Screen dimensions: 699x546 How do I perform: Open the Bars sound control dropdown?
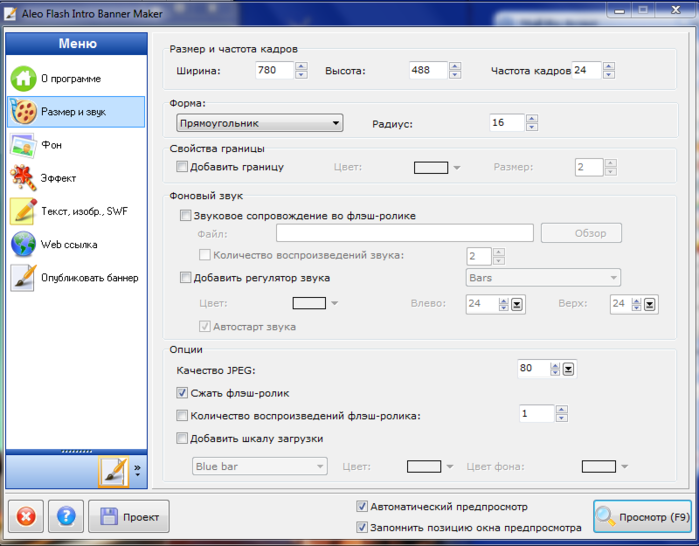(x=543, y=278)
